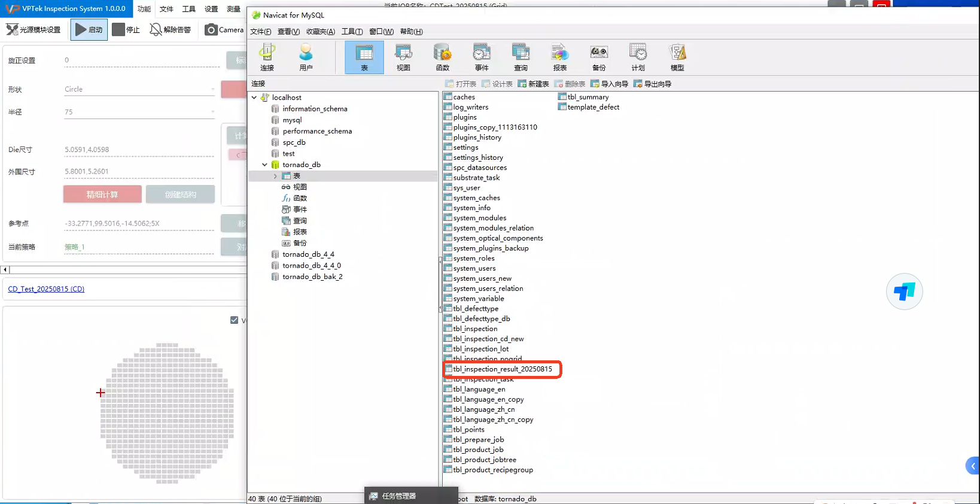
Task: Collapse the localhost connection node
Action: pos(254,98)
